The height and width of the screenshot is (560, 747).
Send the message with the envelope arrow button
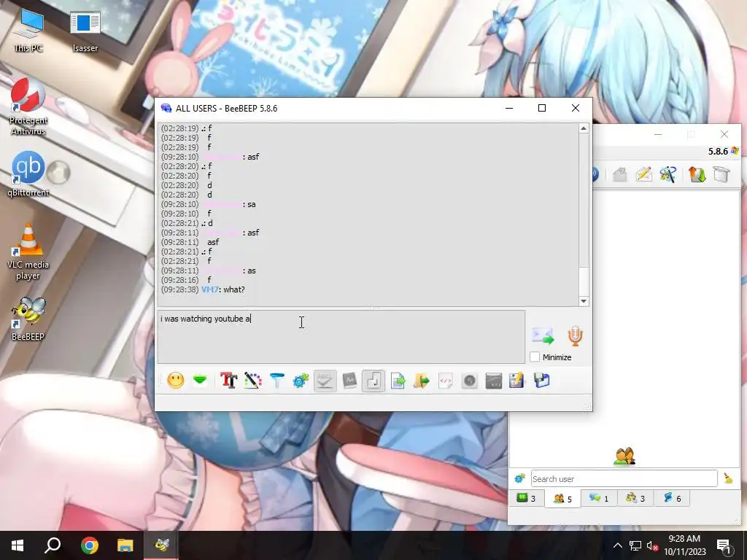coord(543,336)
